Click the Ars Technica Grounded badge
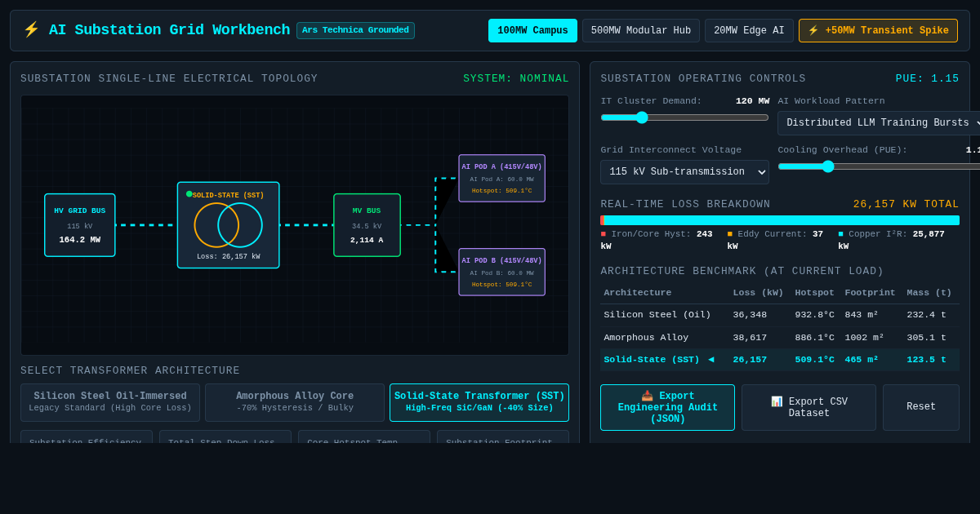 pos(355,30)
